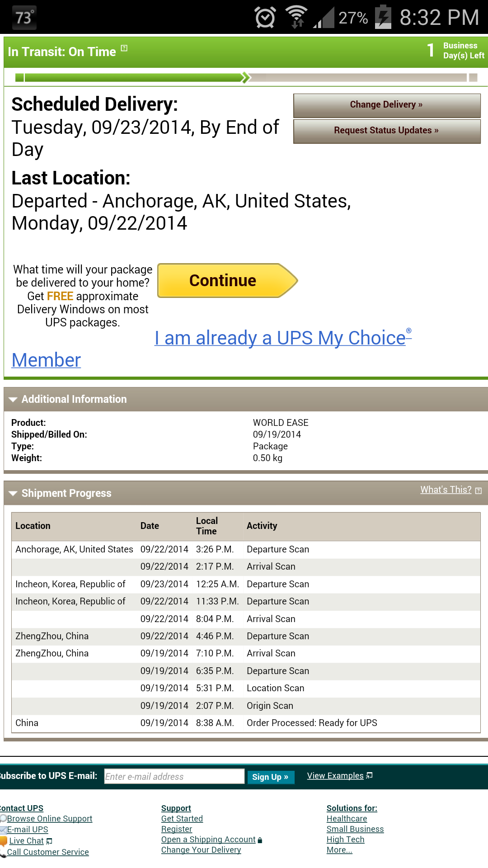Click the Live Chat bubble icon
Viewport: 488px width, 868px height.
point(4,841)
